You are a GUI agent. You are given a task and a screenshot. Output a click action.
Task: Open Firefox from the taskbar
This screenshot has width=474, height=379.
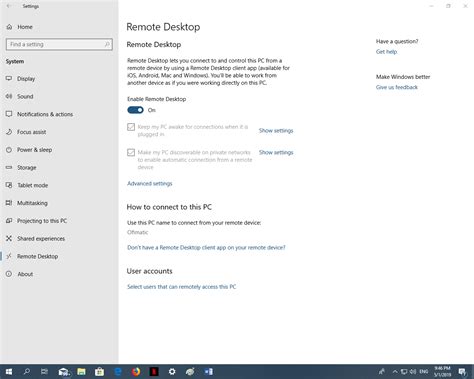coord(136,371)
